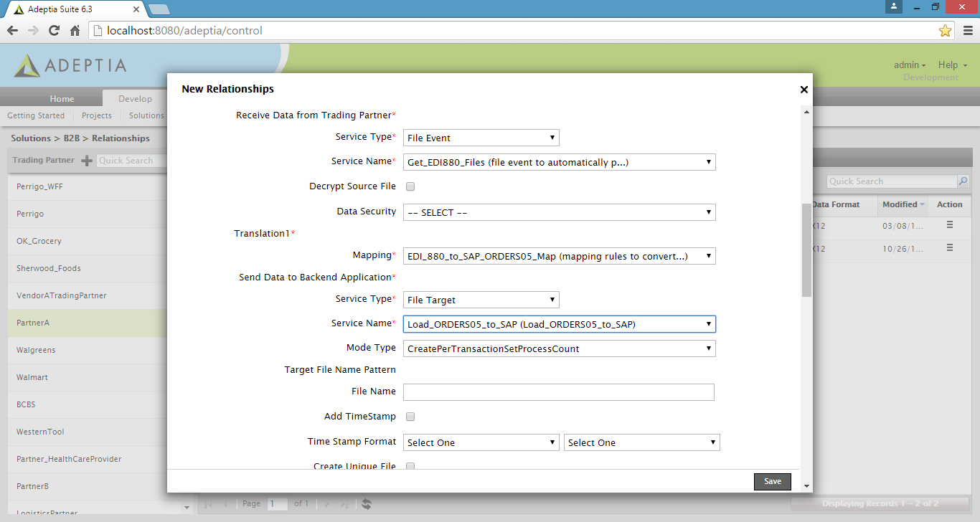
Task: Click the relationships grid Quick Search field
Action: (892, 181)
